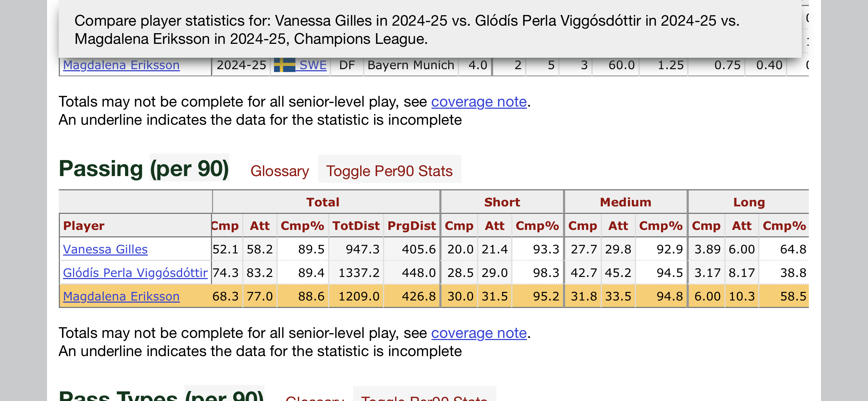Viewport: 868px width, 401px height.
Task: Sort by Medium Att column header
Action: [618, 226]
